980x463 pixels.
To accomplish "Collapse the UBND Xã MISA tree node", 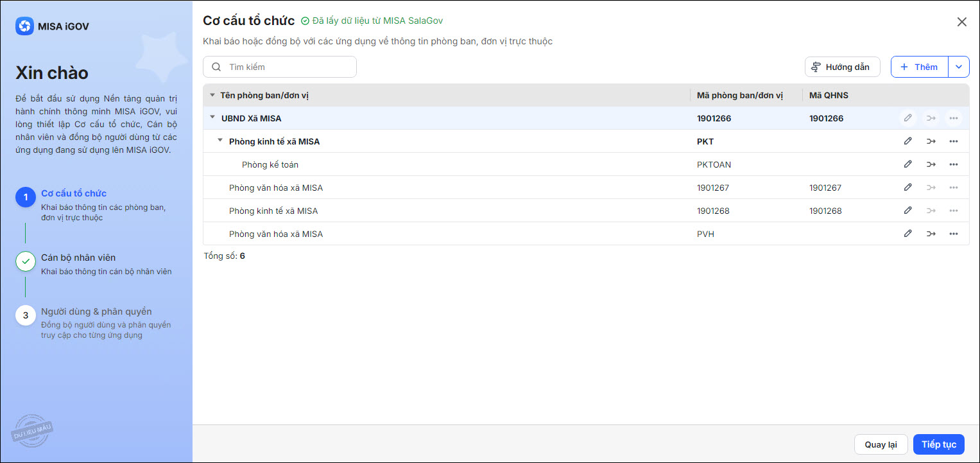I will point(212,118).
